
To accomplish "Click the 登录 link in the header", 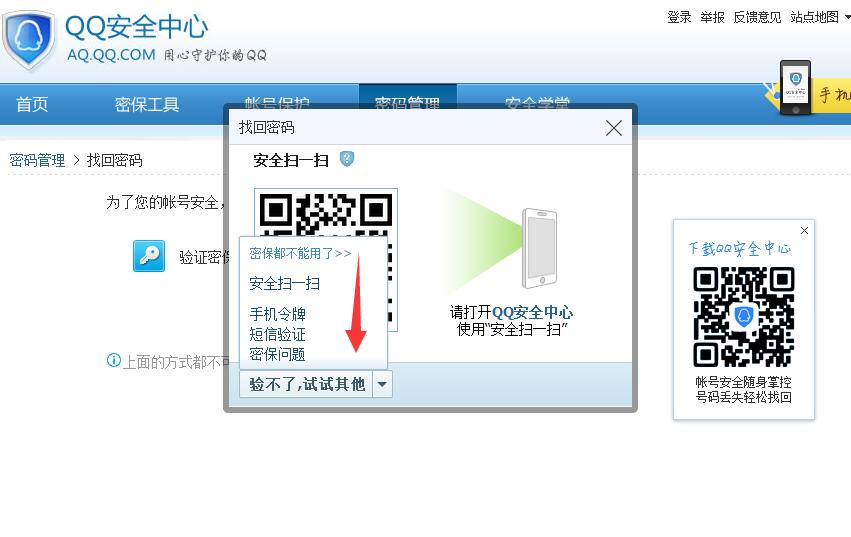I will 679,17.
